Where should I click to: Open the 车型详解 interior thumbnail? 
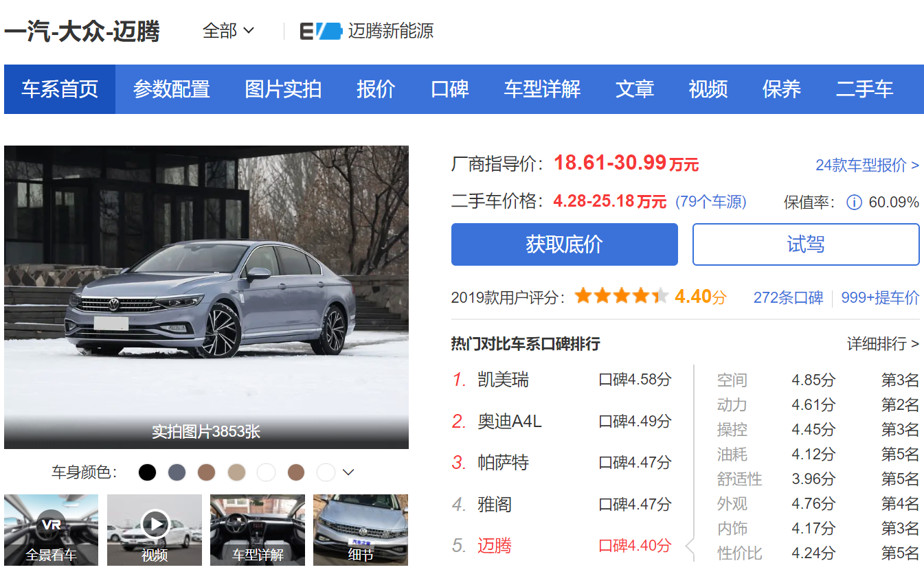(258, 530)
